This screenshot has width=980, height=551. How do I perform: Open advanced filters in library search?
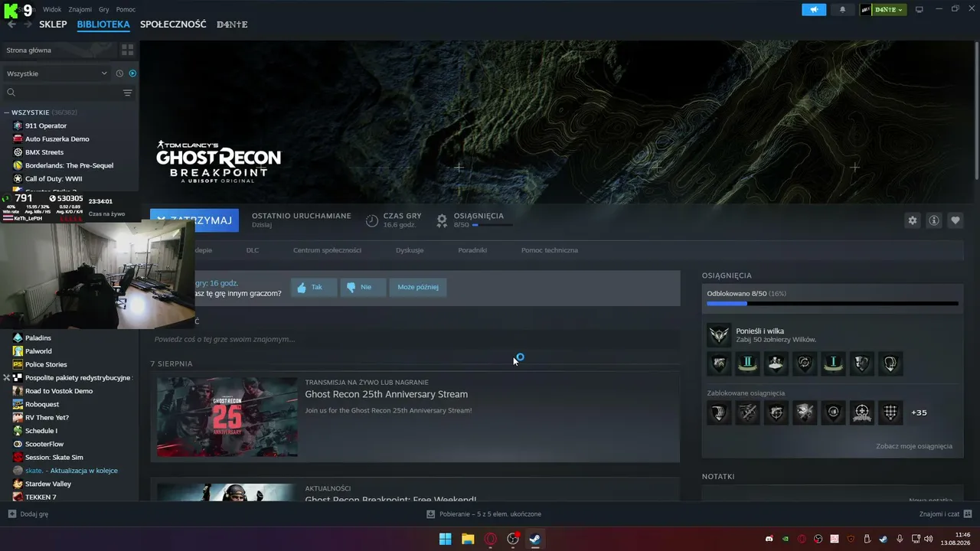point(127,93)
